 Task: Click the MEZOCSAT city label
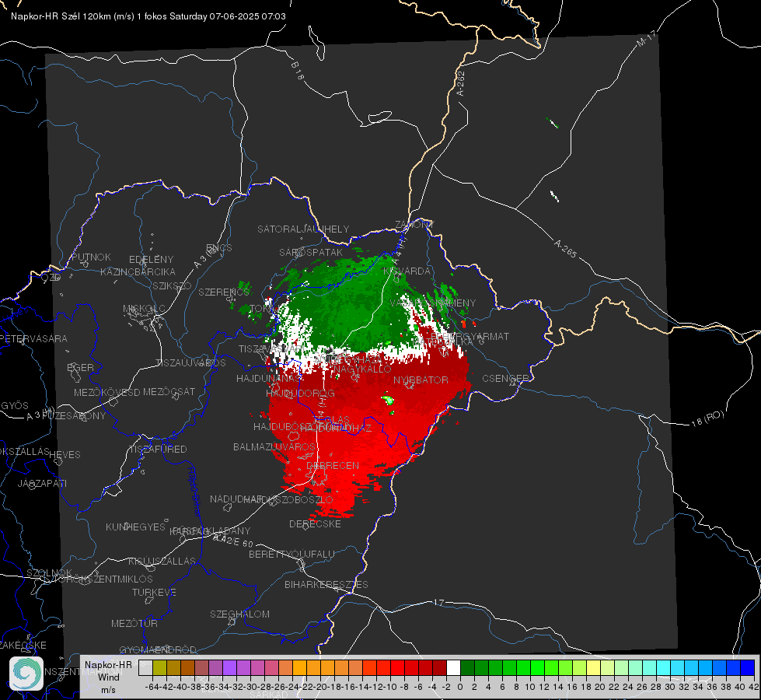169,391
